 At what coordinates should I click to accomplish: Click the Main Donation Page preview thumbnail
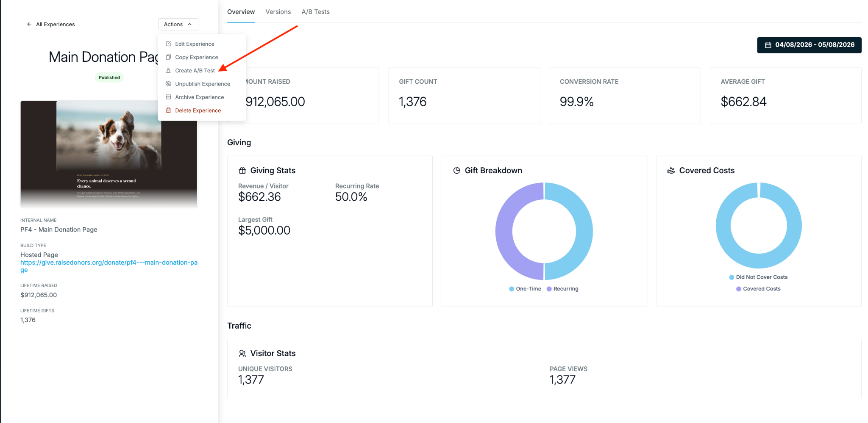[109, 153]
